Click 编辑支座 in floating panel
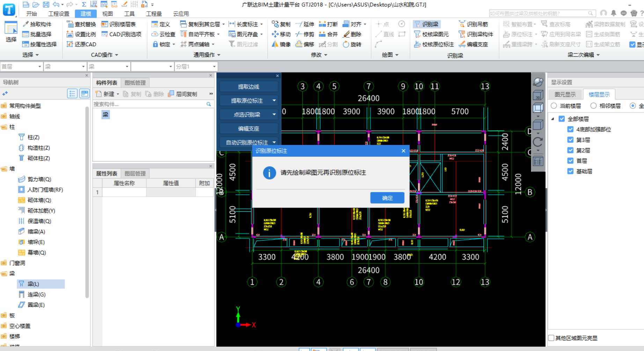 (249, 129)
